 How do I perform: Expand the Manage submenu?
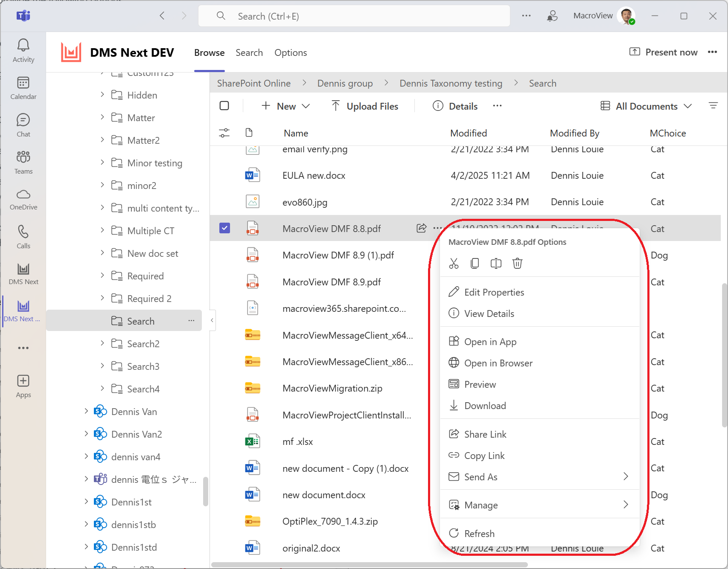pyautogui.click(x=539, y=505)
